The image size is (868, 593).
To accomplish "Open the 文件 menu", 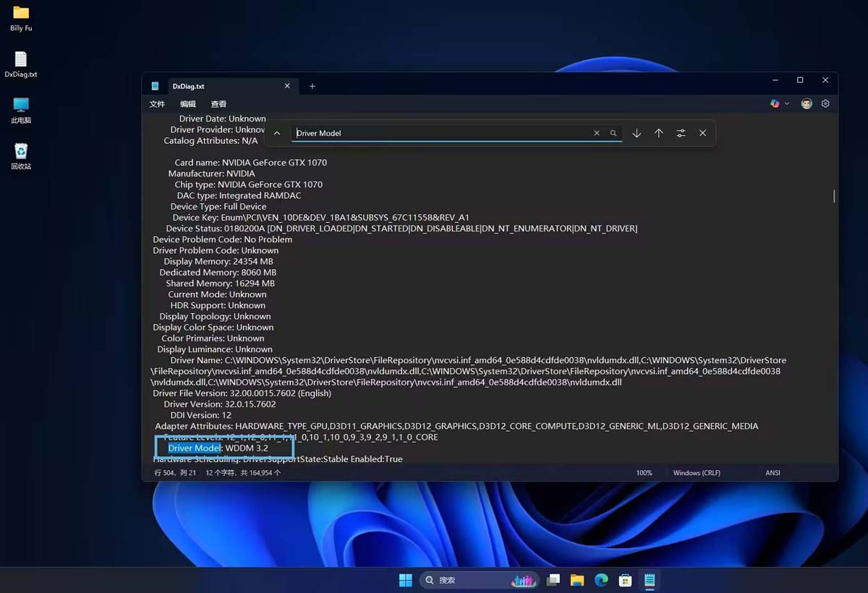I will tap(157, 104).
